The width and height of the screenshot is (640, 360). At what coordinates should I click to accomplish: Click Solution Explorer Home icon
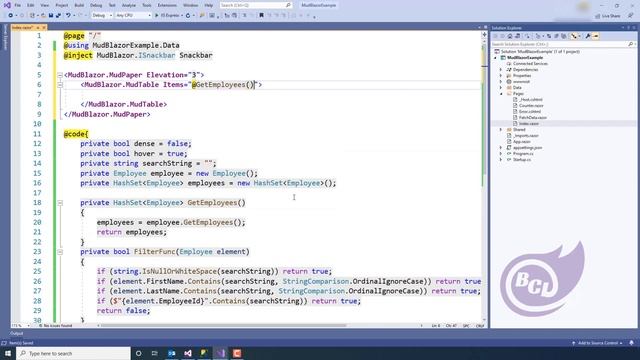[510, 36]
